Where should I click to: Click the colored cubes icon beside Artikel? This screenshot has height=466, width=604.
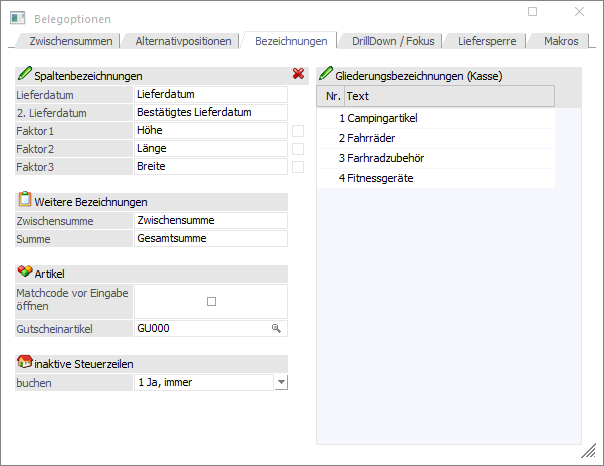[25, 271]
